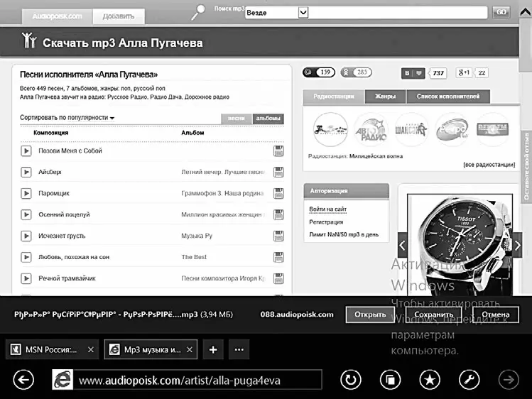This screenshot has width=532, height=399.
Task: Click the browser forward arrow button
Action: click(509, 380)
